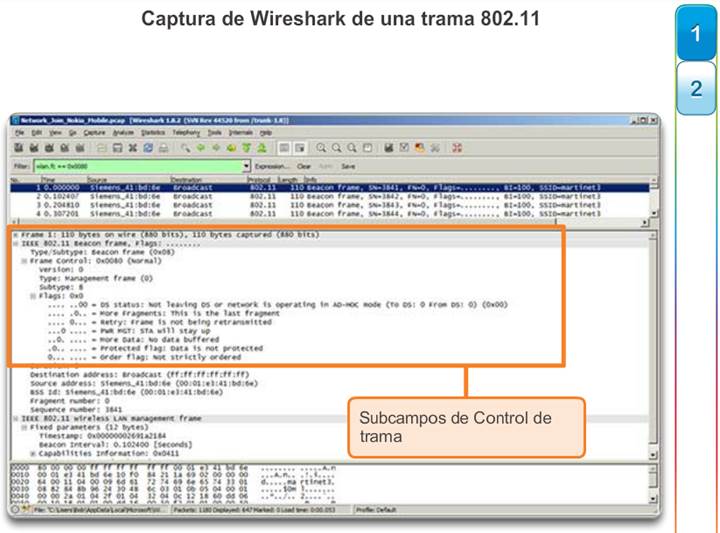Click the Zoom normal size icon
The width and height of the screenshot is (720, 533).
(352, 148)
